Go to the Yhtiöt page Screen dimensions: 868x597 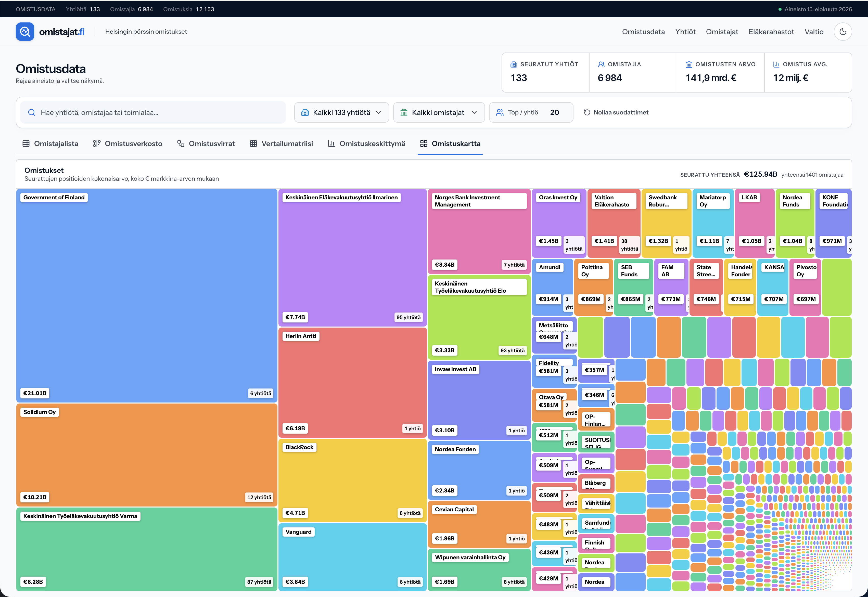tap(685, 32)
